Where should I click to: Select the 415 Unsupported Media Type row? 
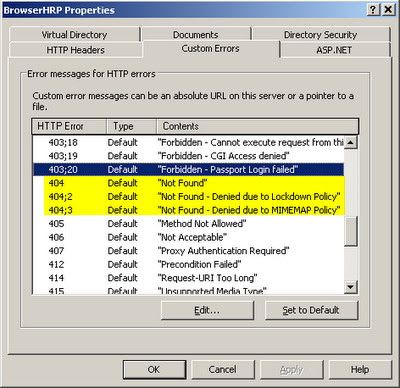click(x=188, y=290)
